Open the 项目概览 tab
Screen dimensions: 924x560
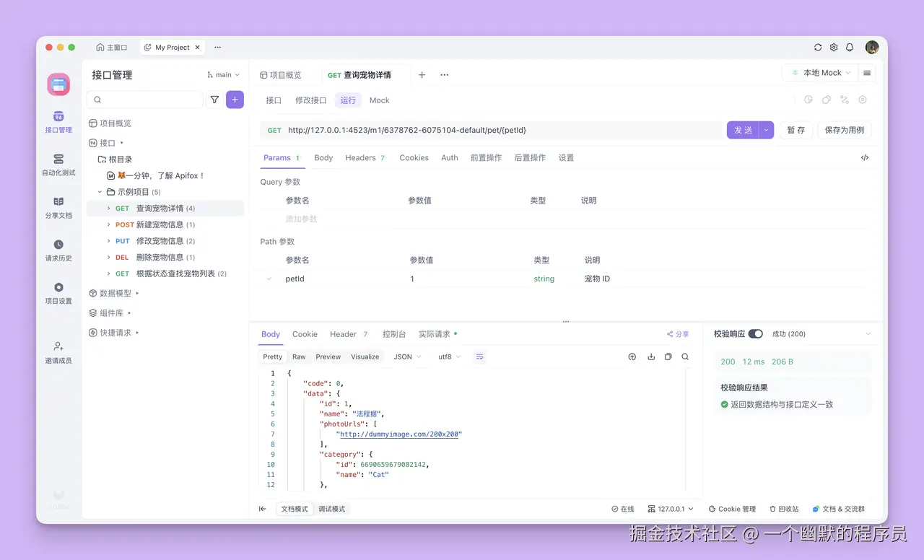click(x=284, y=74)
